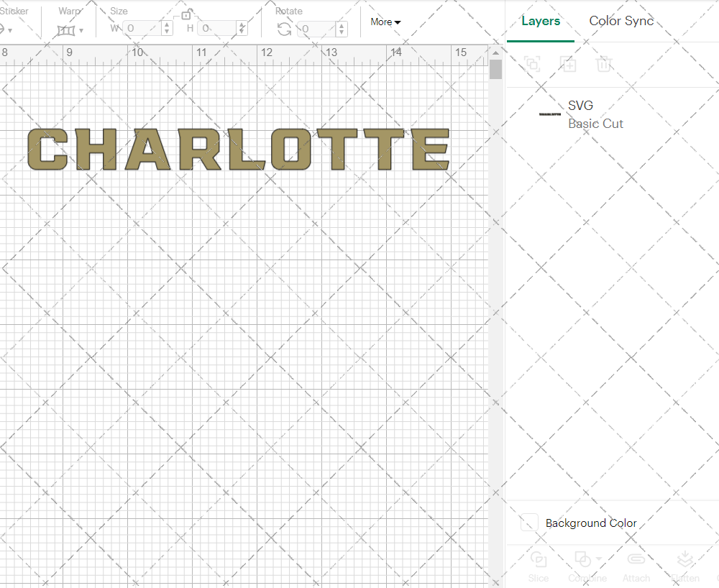719x588 pixels.
Task: Click the Slice tool icon
Action: [x=539, y=559]
